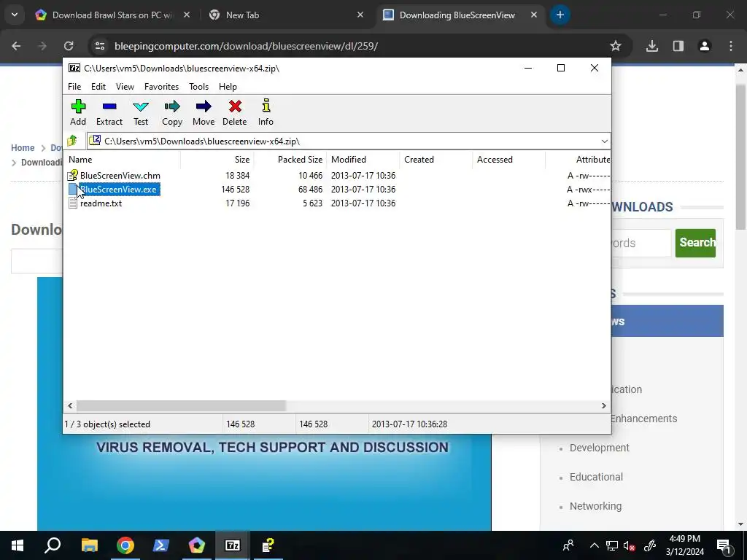Open a new Chrome tab with plus
747x560 pixels.
coord(560,15)
